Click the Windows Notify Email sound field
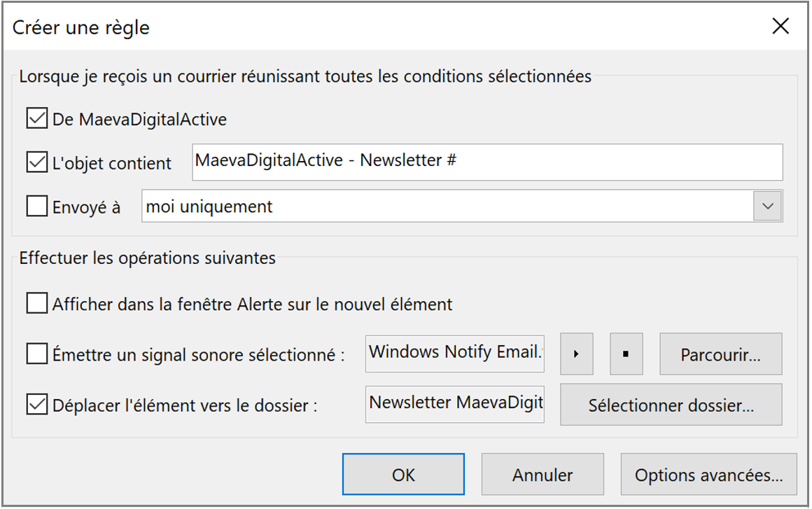Image resolution: width=812 pixels, height=509 pixels. coord(455,354)
